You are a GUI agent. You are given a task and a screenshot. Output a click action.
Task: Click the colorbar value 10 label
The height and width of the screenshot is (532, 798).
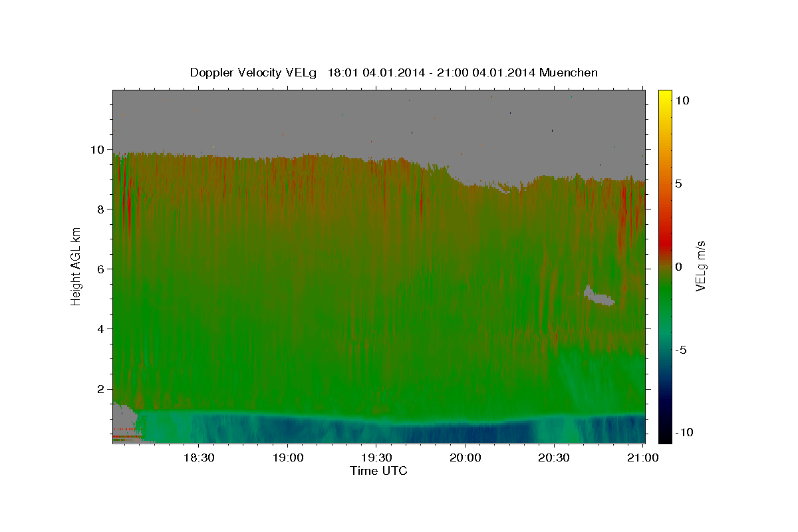click(x=682, y=100)
